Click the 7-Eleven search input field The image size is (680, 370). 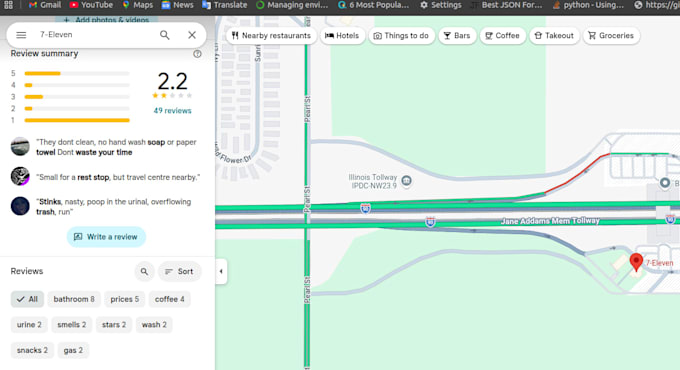click(95, 35)
